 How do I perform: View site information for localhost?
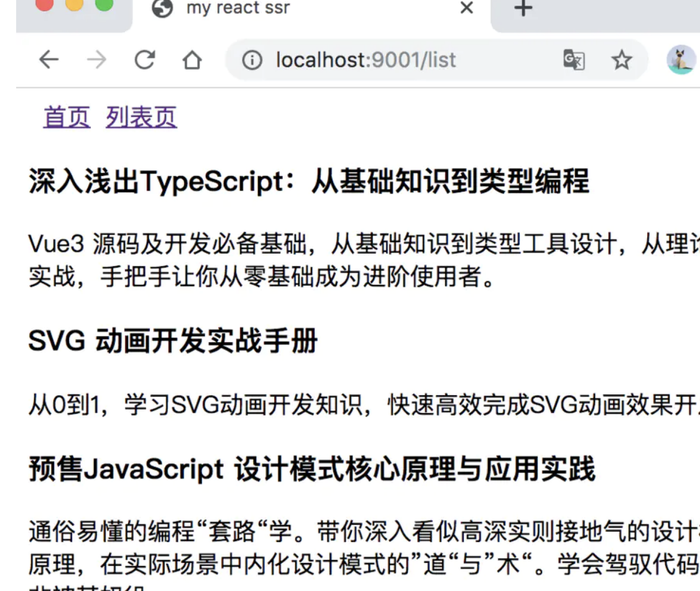(252, 60)
